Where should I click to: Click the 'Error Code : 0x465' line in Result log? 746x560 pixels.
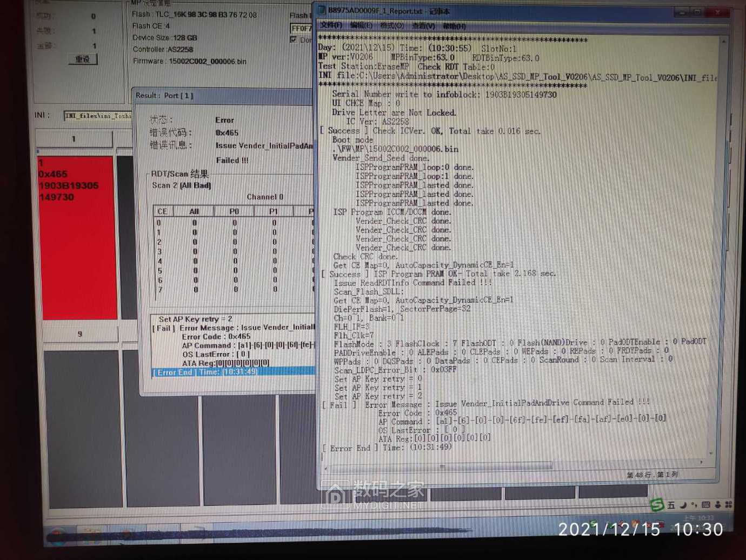coord(216,336)
